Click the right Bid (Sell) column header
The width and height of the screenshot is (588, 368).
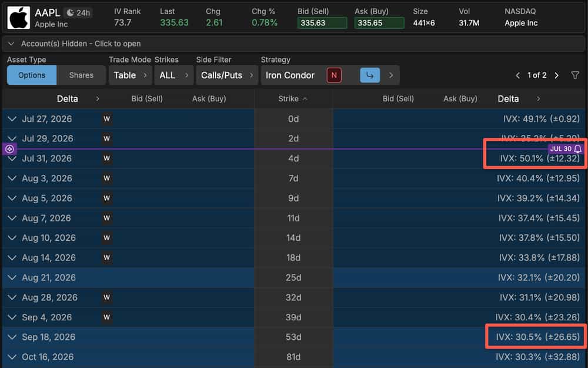pos(398,99)
